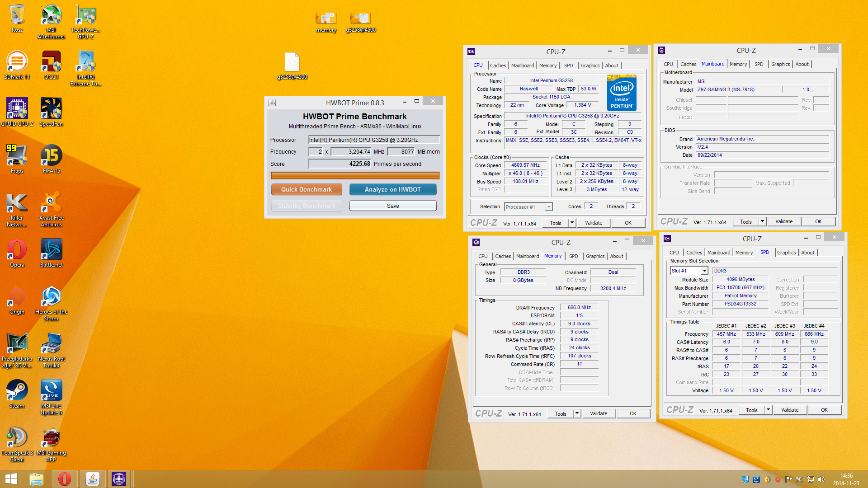Click Tools button in CPU-Z Memory window
Image resolution: width=868 pixels, height=488 pixels.
pyautogui.click(x=561, y=413)
